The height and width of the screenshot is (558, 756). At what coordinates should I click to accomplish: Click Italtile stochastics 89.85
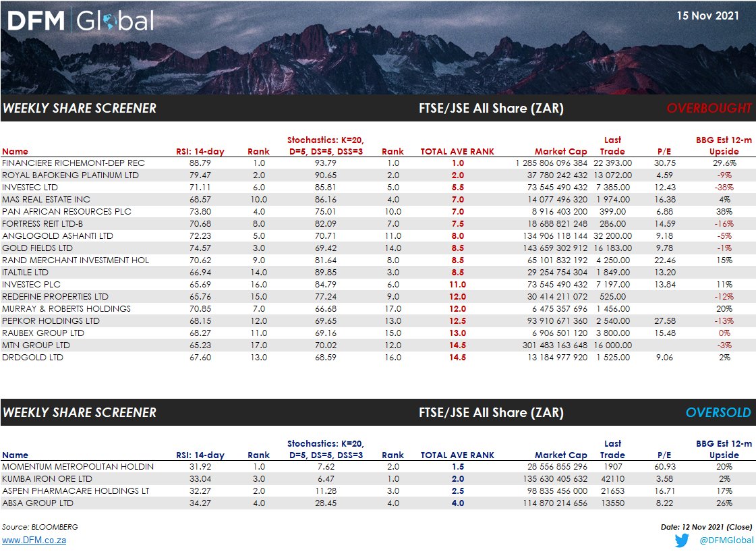(x=326, y=272)
